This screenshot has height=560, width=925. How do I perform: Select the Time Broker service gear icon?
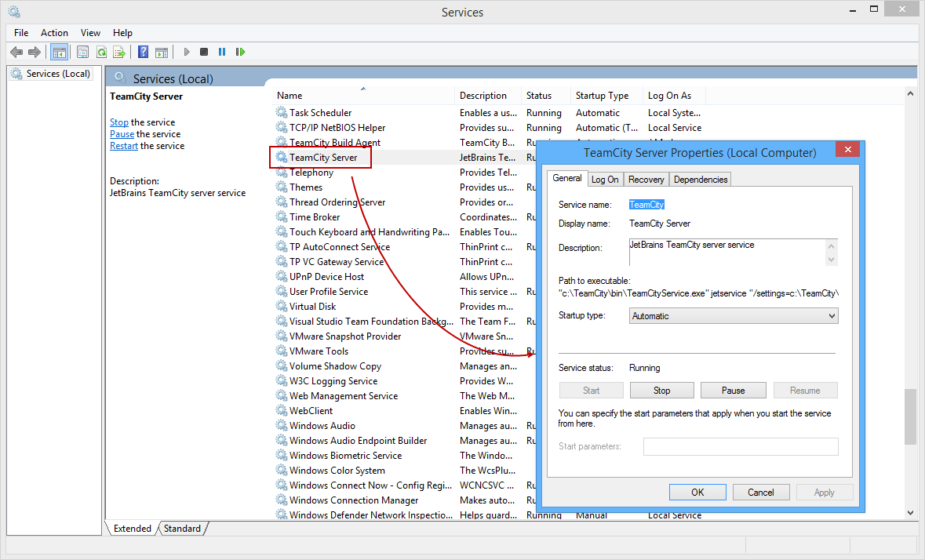click(282, 217)
